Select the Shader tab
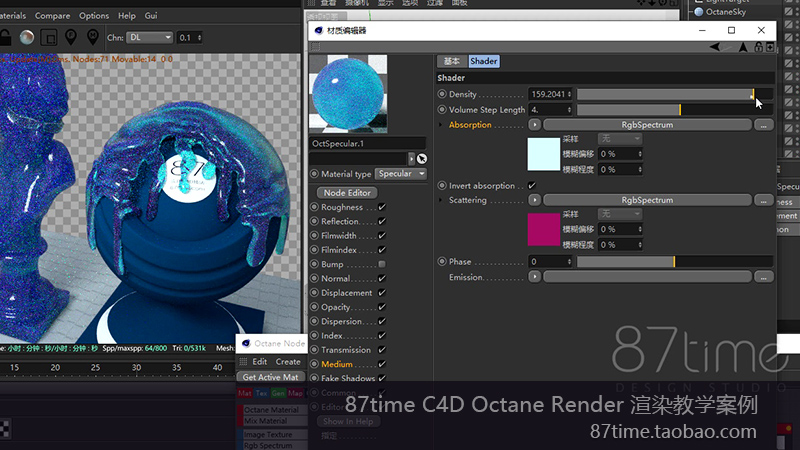This screenshot has height=450, width=800. (x=484, y=61)
